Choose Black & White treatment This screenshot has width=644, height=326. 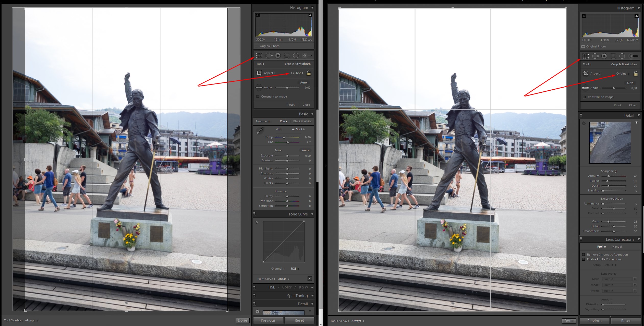click(x=302, y=121)
